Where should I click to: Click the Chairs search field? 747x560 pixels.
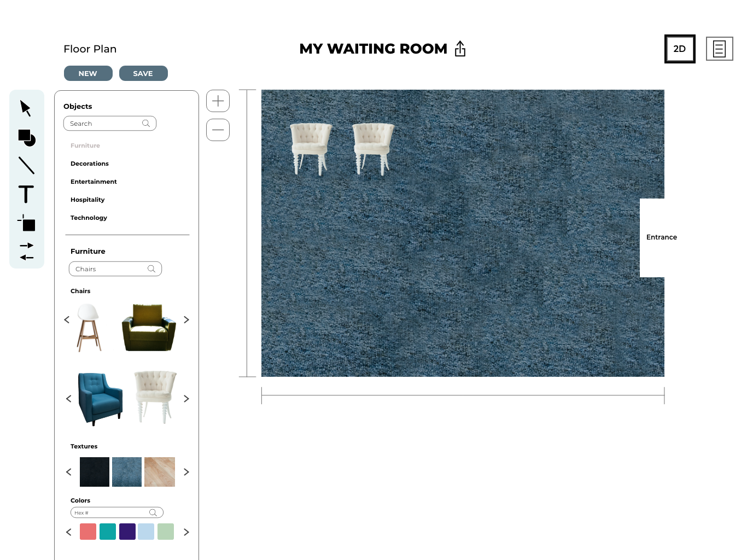[115, 269]
